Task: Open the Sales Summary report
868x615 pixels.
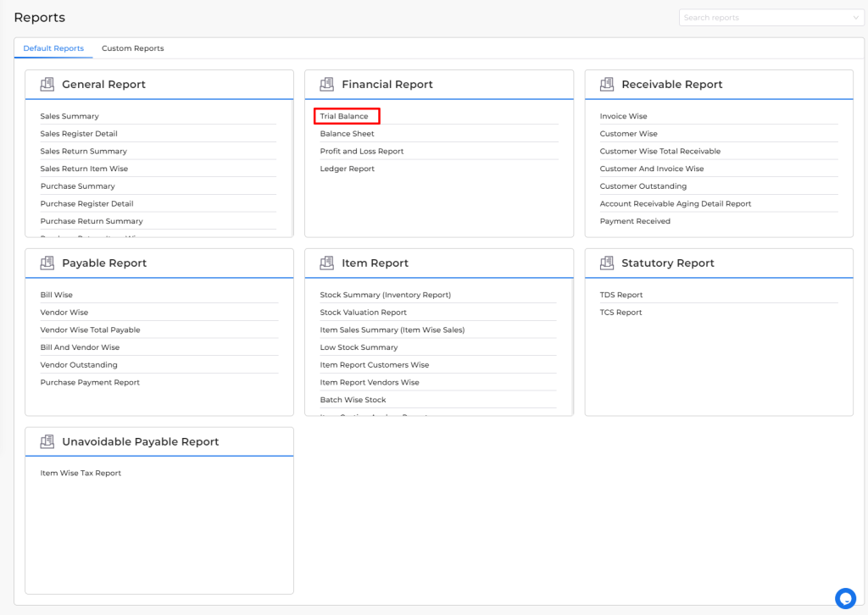Action: pos(70,116)
